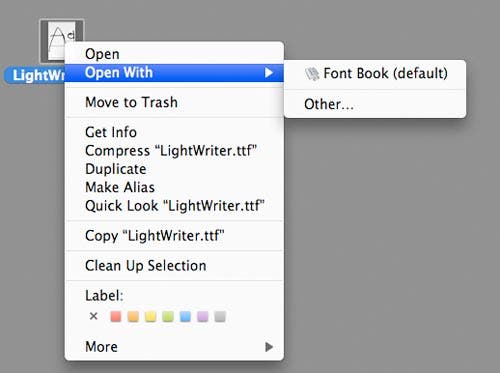Remove label with the X icon
This screenshot has width=500, height=373.
tap(94, 316)
